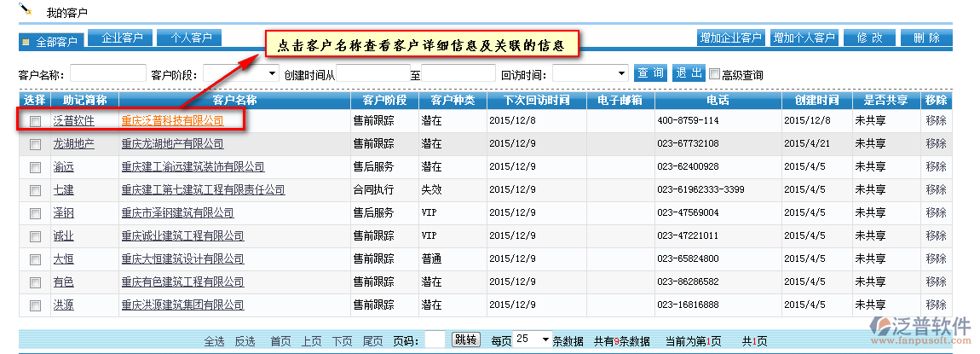
Task: Click the 增加企业客户 button
Action: (x=730, y=38)
